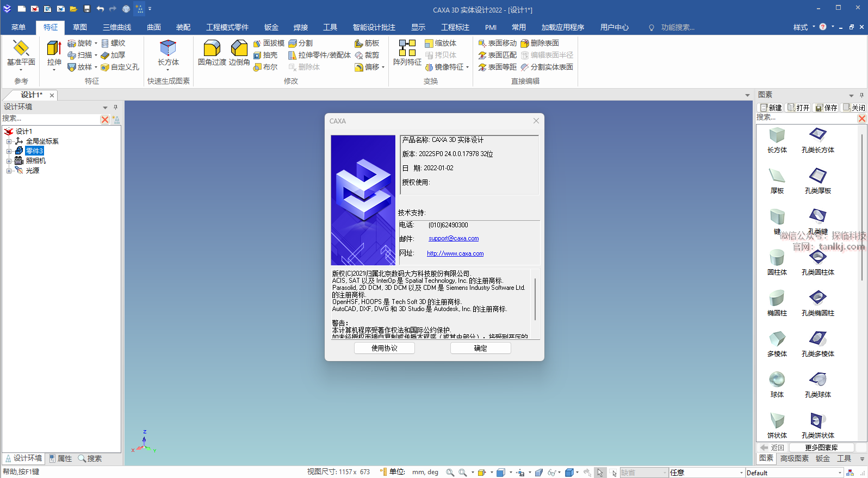Pin the 设计环境 panel with pushpin
The width and height of the screenshot is (868, 478).
point(115,107)
